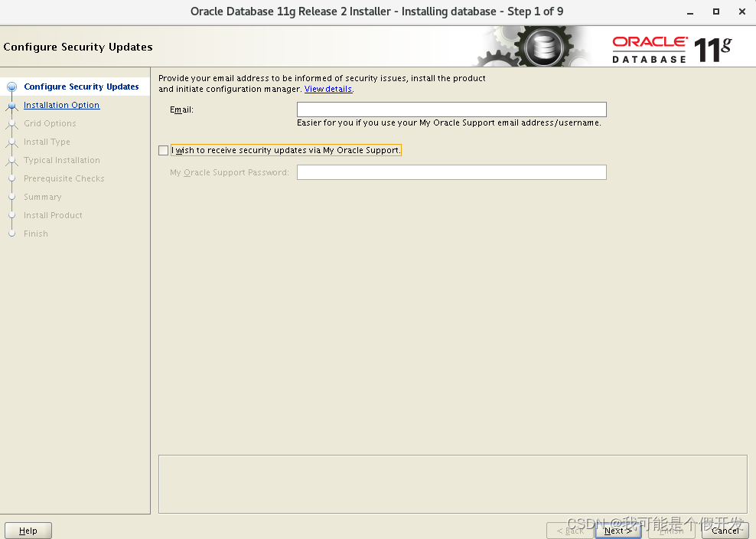
Task: Click the Next button
Action: tap(618, 531)
